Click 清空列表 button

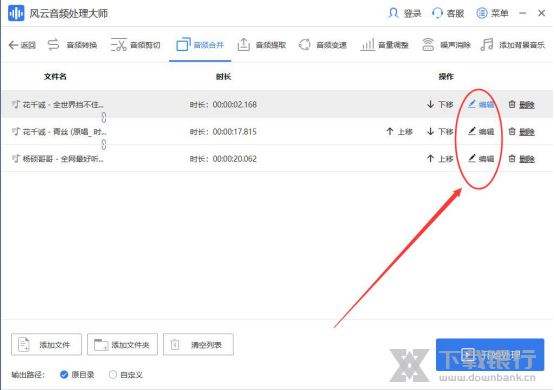[198, 344]
